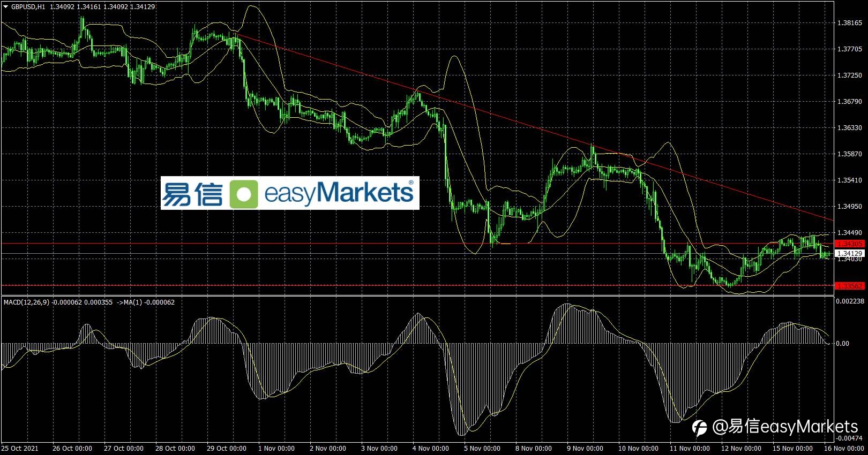868x455 pixels.
Task: Click the 1.34950 price axis label
Action: click(850, 207)
